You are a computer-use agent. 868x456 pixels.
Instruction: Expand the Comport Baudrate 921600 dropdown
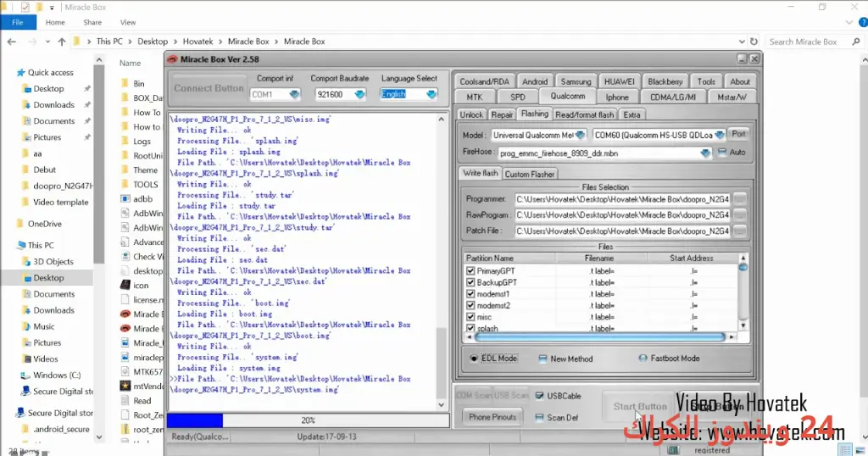pos(359,95)
